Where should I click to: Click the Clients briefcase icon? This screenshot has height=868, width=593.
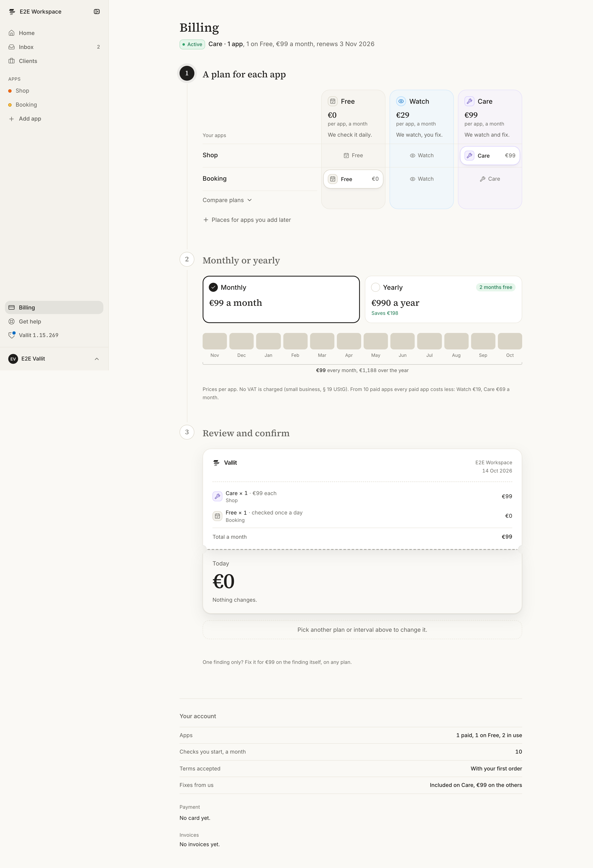point(12,61)
